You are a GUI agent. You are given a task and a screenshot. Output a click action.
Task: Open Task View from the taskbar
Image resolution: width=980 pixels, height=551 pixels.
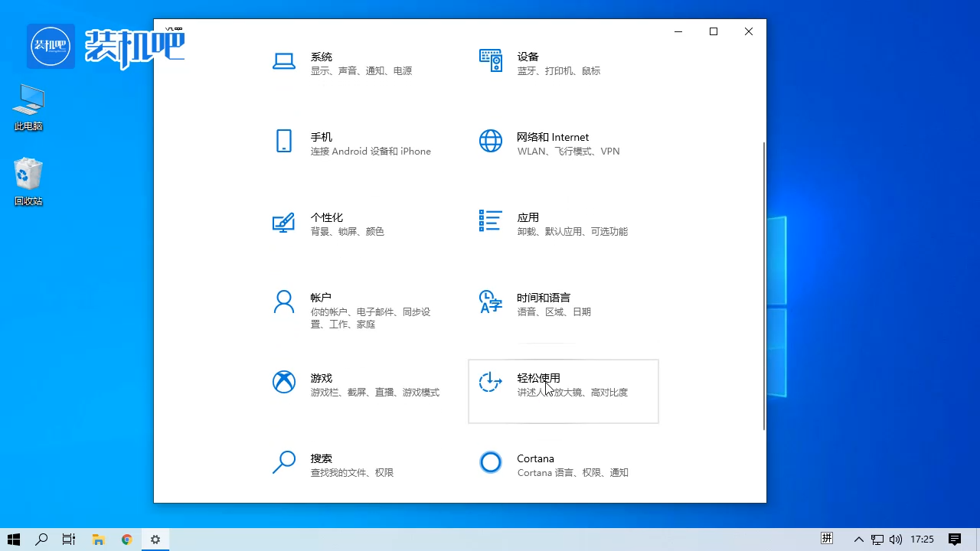pos(69,540)
